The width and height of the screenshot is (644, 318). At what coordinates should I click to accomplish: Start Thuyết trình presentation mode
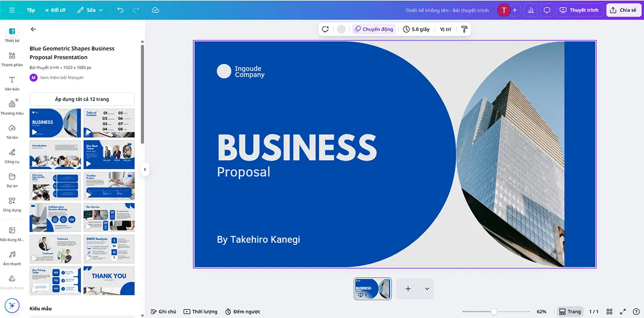coord(580,10)
